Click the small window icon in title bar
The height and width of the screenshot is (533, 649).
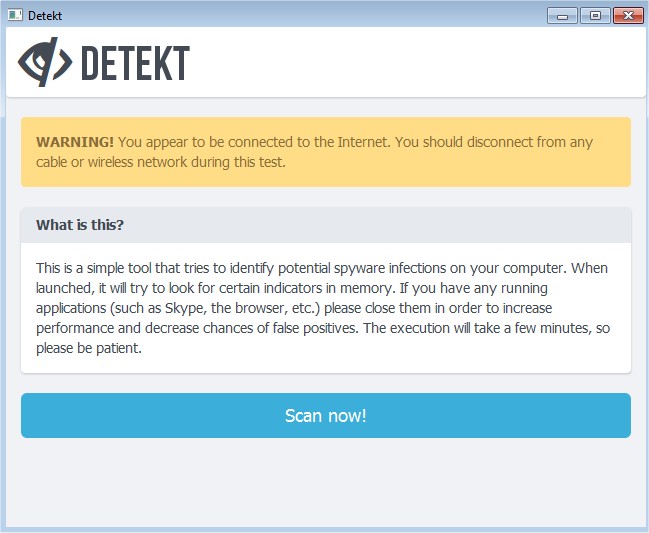pos(14,14)
